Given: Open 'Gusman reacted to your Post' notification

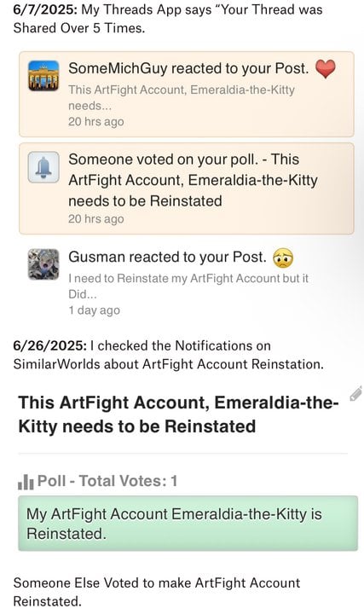Looking at the screenshot, I should click(x=187, y=283).
